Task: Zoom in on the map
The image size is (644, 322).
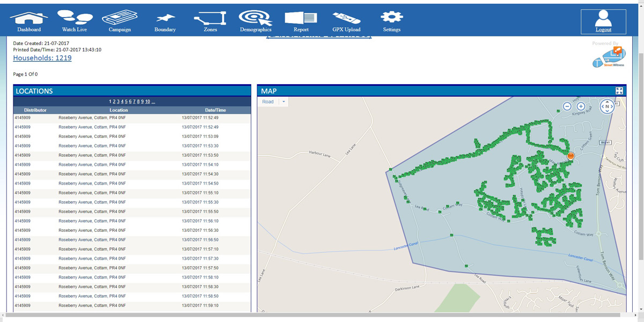Action: click(581, 106)
